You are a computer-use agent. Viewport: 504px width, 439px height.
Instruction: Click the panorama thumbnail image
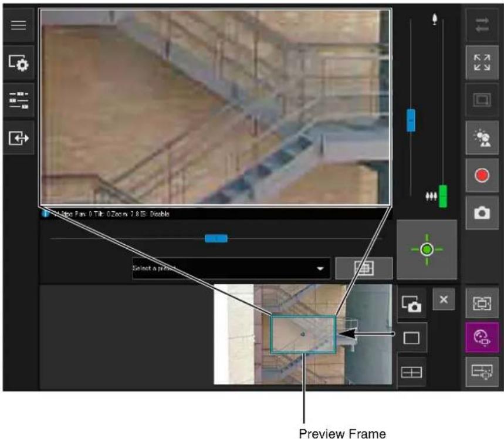[303, 334]
